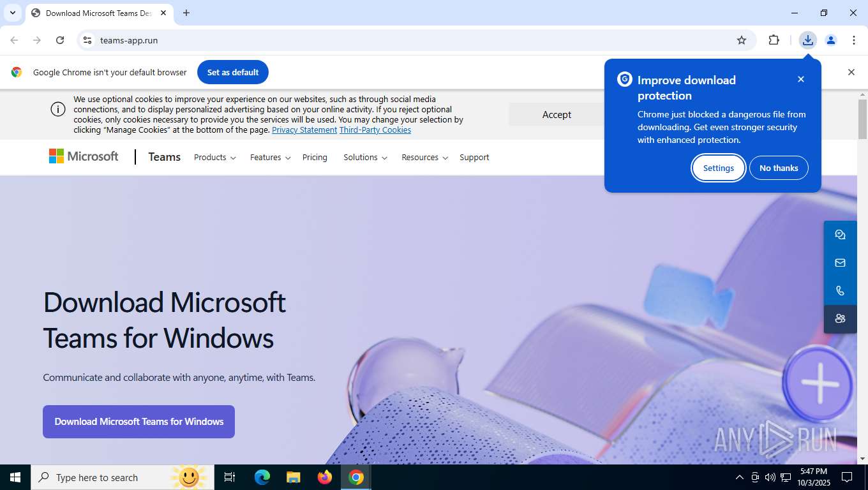This screenshot has width=868, height=490.
Task: Click the volume icon in the tray
Action: [x=770, y=477]
